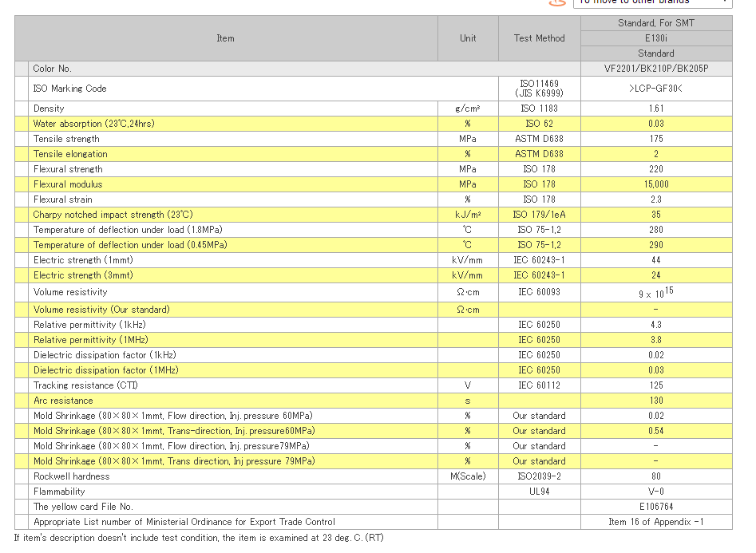
Task: Click the 'kJ/m²' unit cell
Action: click(468, 215)
